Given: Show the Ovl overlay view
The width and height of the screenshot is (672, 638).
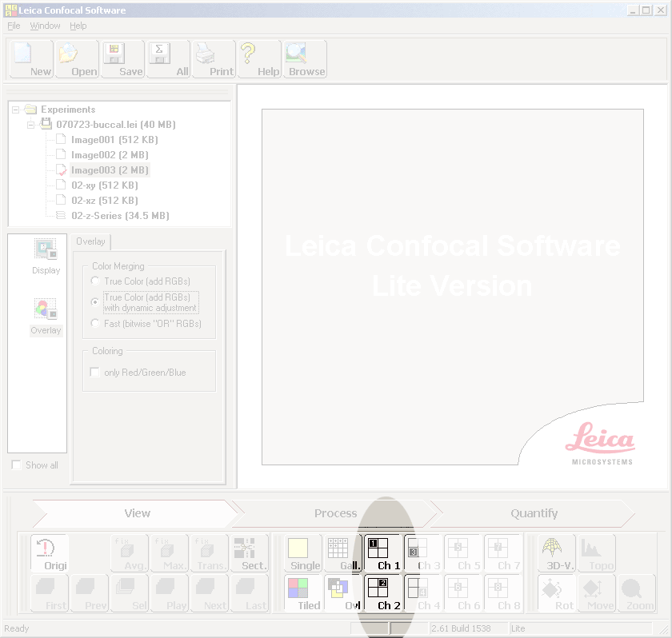Looking at the screenshot, I should point(343,593).
